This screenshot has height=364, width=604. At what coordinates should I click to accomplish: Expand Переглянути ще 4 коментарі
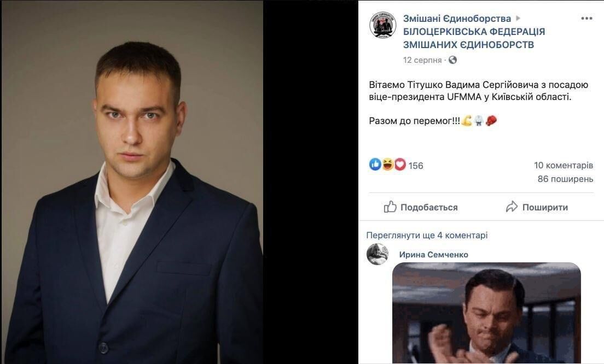[x=427, y=235]
